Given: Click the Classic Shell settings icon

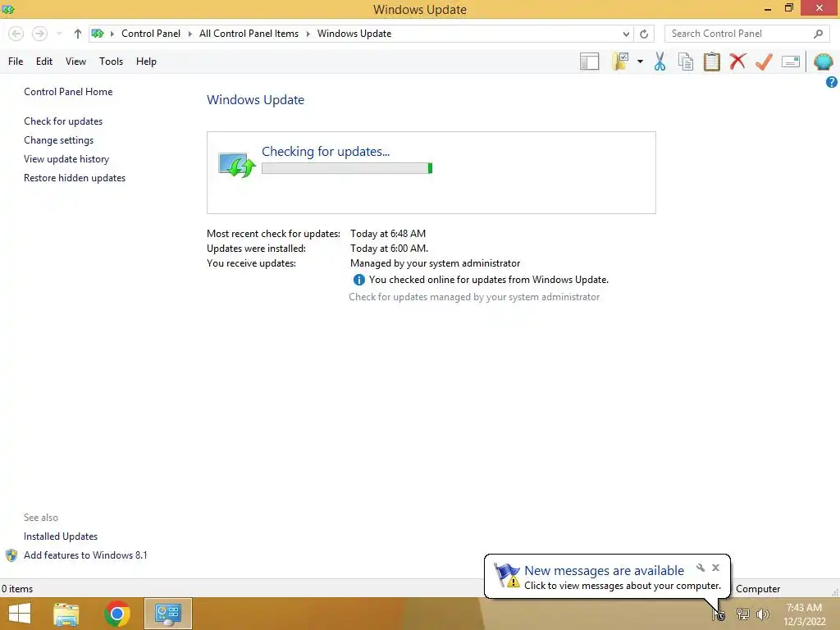Looking at the screenshot, I should tap(824, 61).
